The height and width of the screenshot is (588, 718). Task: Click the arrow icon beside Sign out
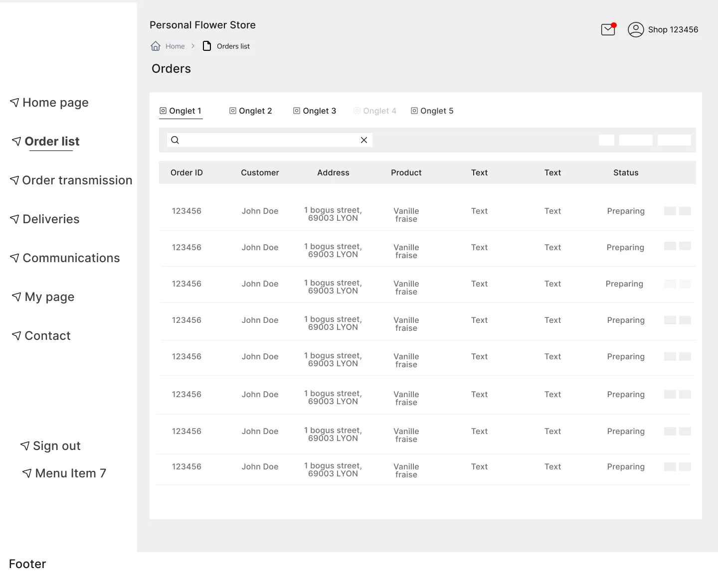[x=25, y=446]
